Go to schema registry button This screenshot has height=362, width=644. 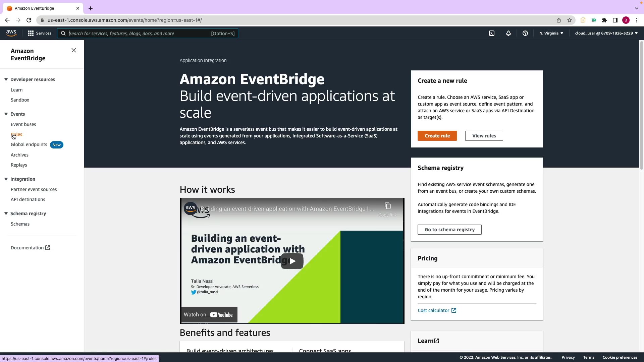(x=449, y=230)
